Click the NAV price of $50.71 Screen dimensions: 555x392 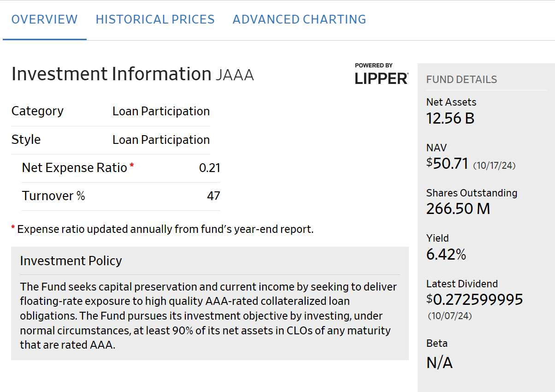click(x=447, y=163)
